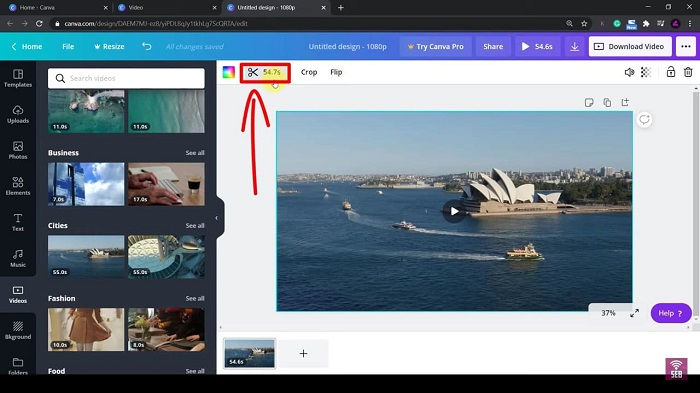Select the 10.0s Fashion skirt video

click(x=86, y=330)
